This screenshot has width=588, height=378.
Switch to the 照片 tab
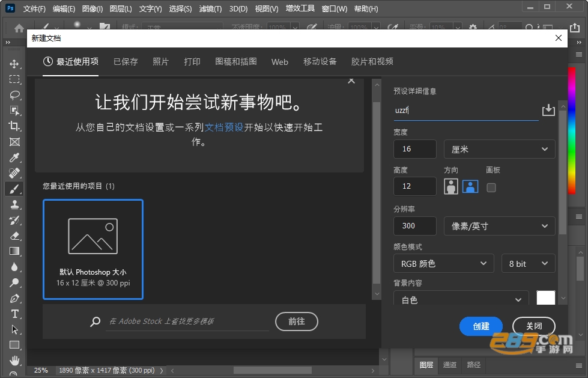tap(161, 61)
